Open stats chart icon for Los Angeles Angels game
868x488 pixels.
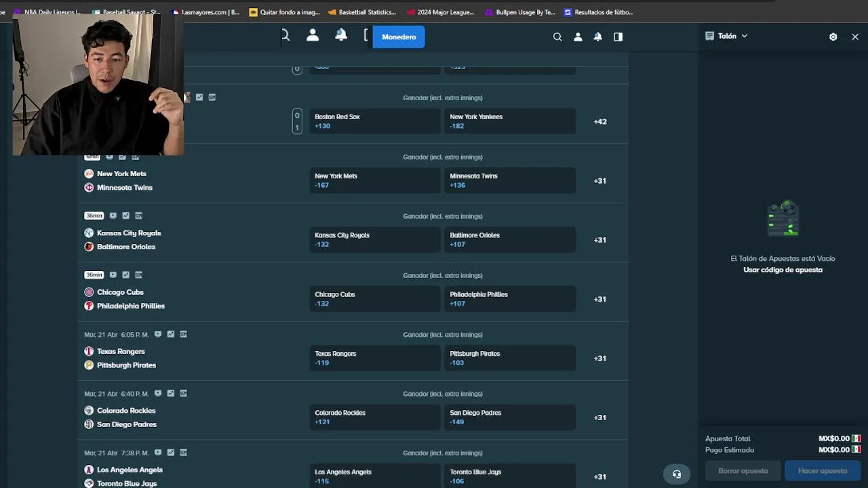(x=171, y=452)
